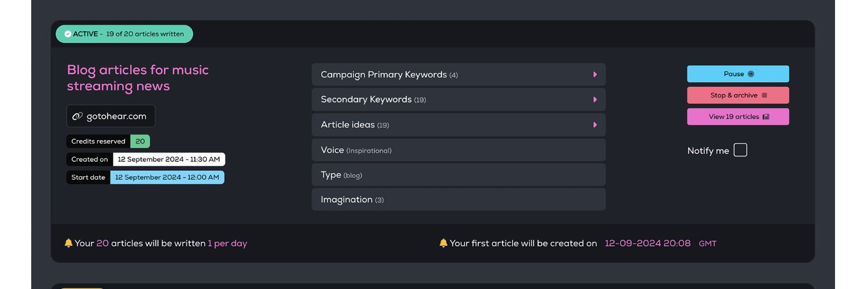This screenshot has width=868, height=289.
Task: Click the green Credits reserved 20 badge
Action: coord(140,141)
